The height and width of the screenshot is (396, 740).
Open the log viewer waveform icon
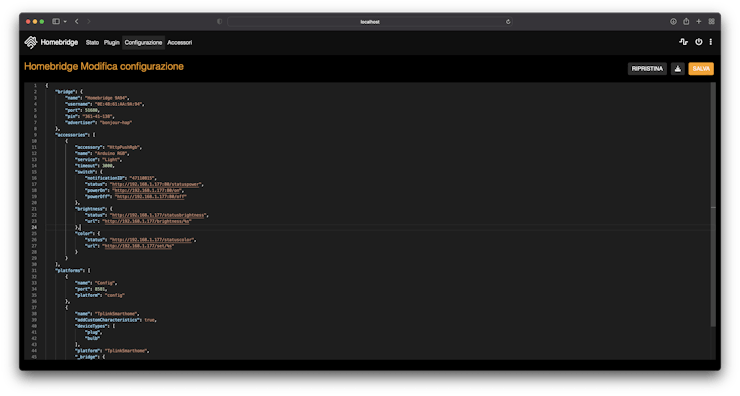pos(683,42)
